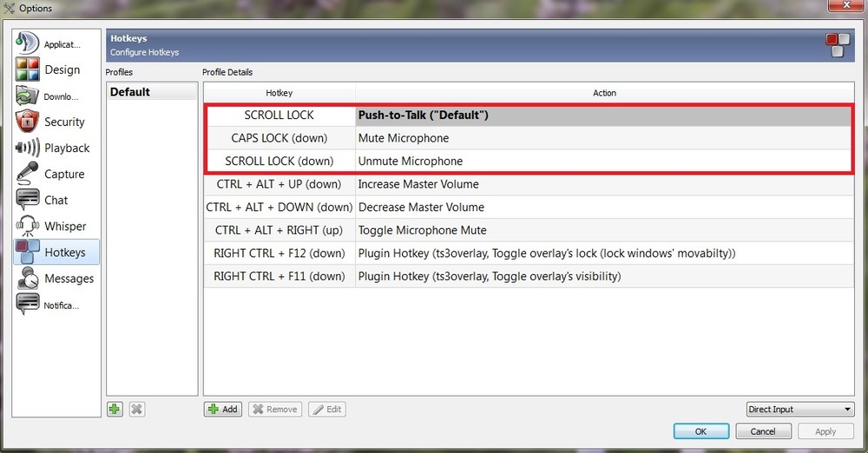The image size is (868, 453).
Task: Click the grey X delete-profile icon
Action: click(x=137, y=410)
